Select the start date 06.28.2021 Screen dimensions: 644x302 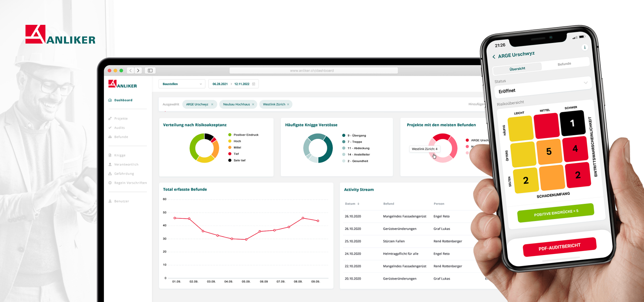[x=220, y=84]
